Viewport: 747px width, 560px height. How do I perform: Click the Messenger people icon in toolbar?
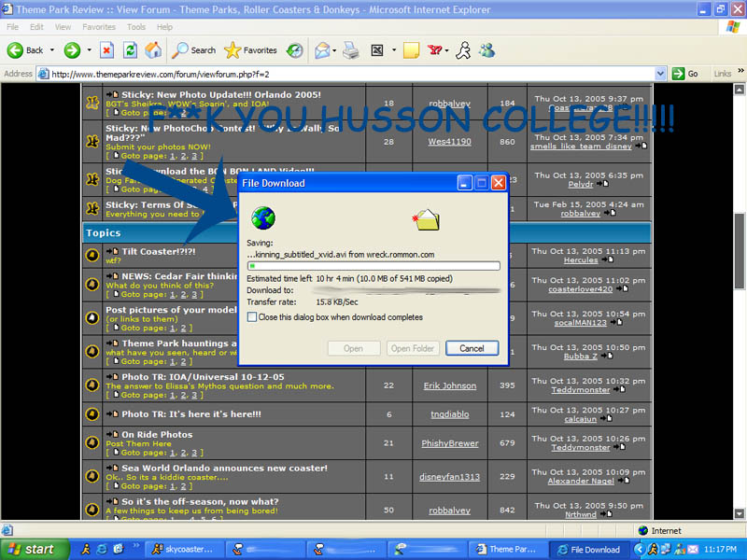pos(486,50)
